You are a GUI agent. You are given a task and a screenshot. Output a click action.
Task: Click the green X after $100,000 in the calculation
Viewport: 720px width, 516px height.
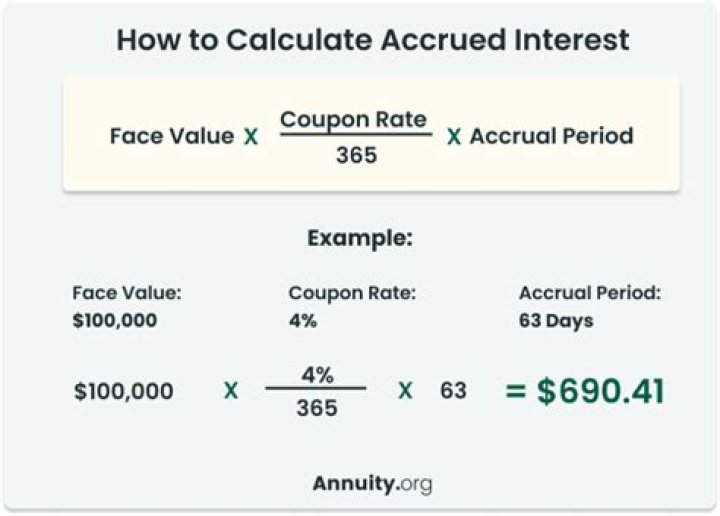tap(231, 391)
